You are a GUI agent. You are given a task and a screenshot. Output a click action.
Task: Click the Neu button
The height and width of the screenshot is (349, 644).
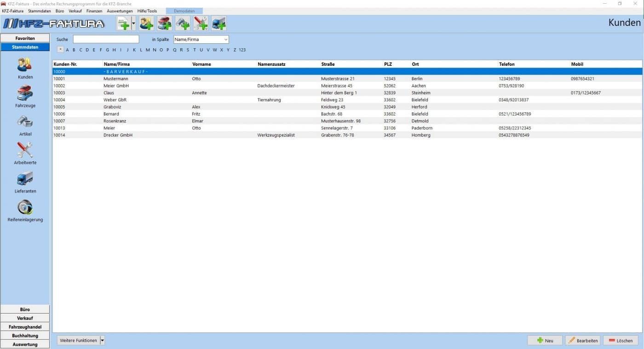545,340
